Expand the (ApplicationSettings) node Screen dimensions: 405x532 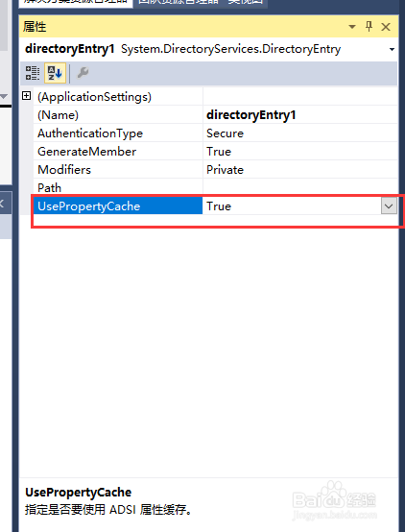[27, 96]
